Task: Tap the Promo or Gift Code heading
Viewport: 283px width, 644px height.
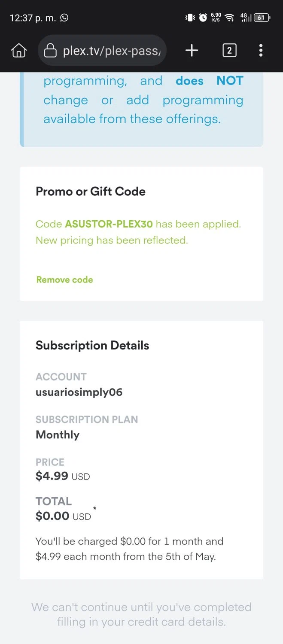Action: coord(90,191)
